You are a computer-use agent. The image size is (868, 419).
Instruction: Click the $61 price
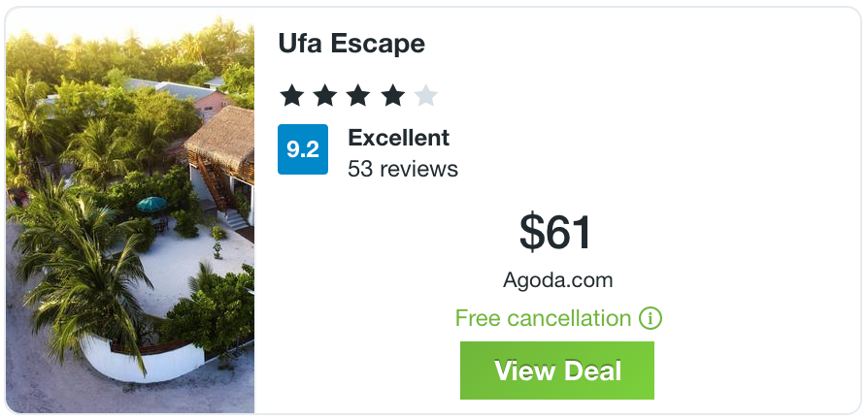pos(556,232)
